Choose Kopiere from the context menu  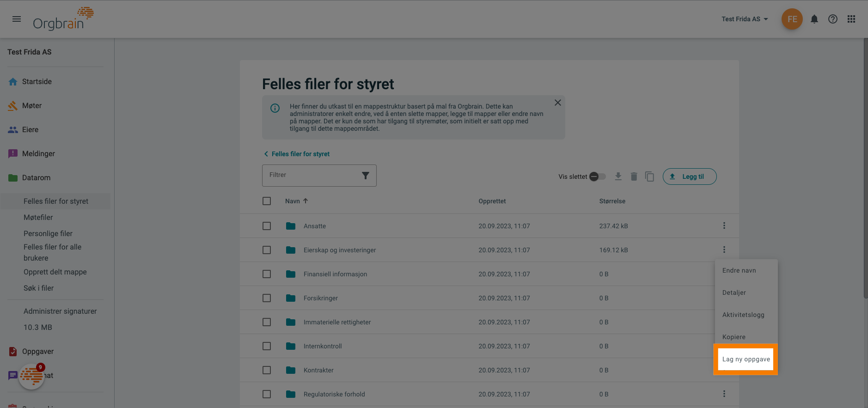pos(746,337)
